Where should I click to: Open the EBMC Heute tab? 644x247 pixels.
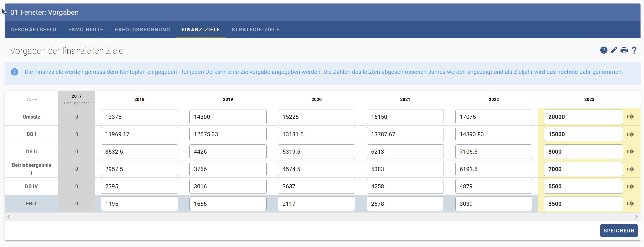tap(86, 30)
